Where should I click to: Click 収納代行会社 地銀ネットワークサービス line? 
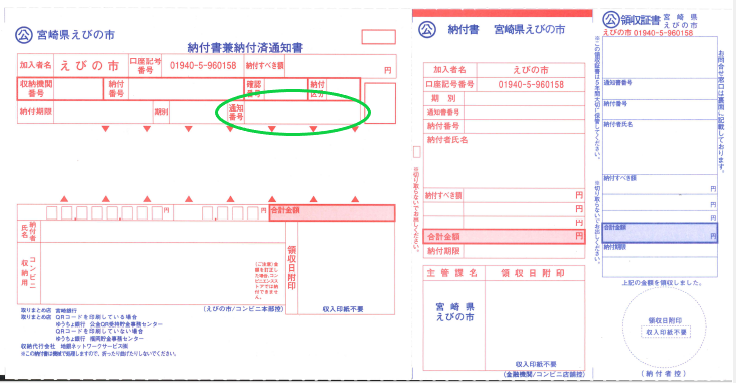coord(74,346)
